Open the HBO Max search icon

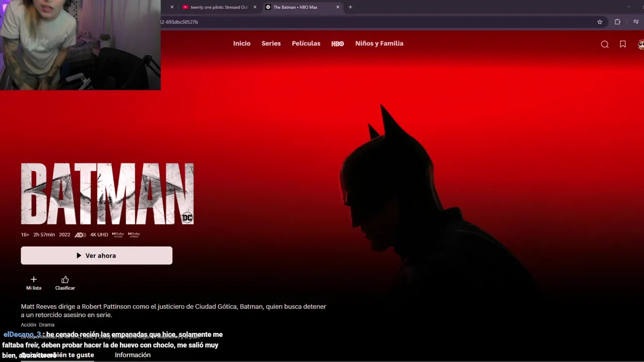pos(605,44)
